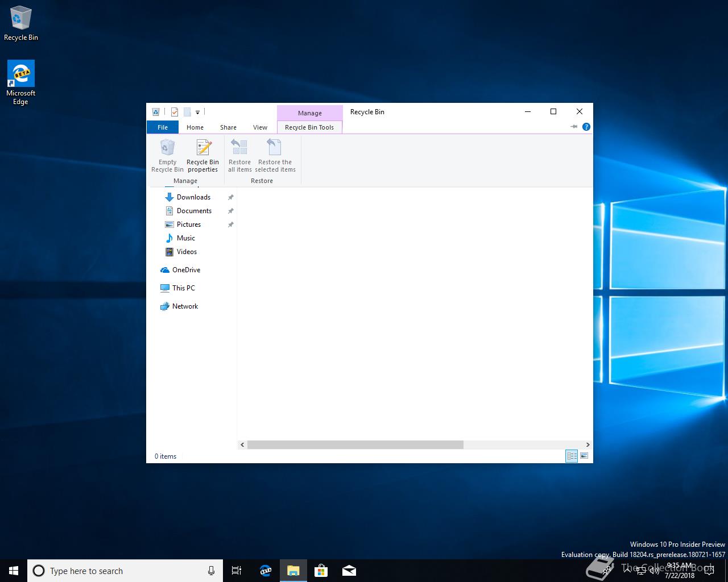Select Downloads in the navigation pane
728x582 pixels.
[x=193, y=197]
